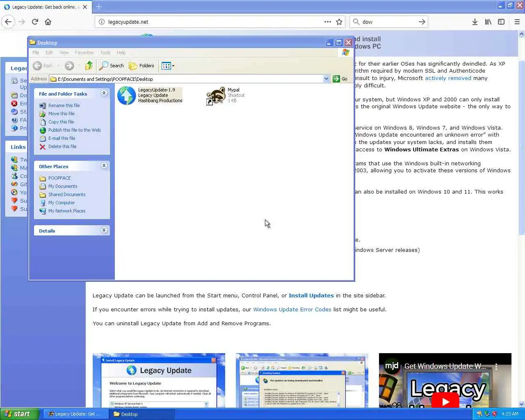Switch to Desktop taskbar button
Screen dimensions: 525x420
coord(142,414)
